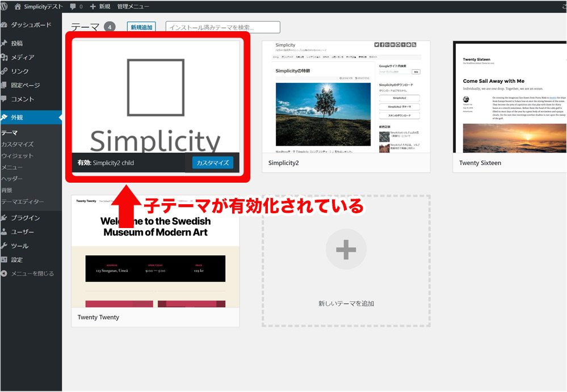This screenshot has height=392, width=567.
Task: Open the Simplicityテスト site home icon
Action: [x=18, y=6]
